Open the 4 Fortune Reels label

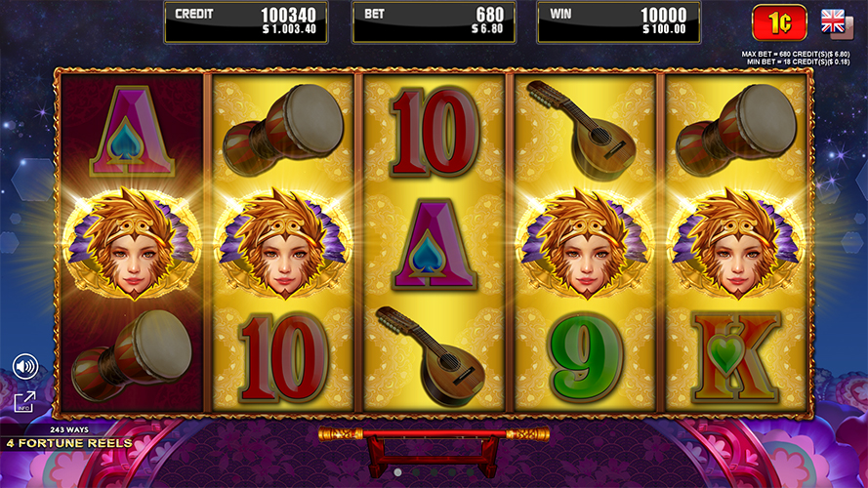(x=69, y=443)
